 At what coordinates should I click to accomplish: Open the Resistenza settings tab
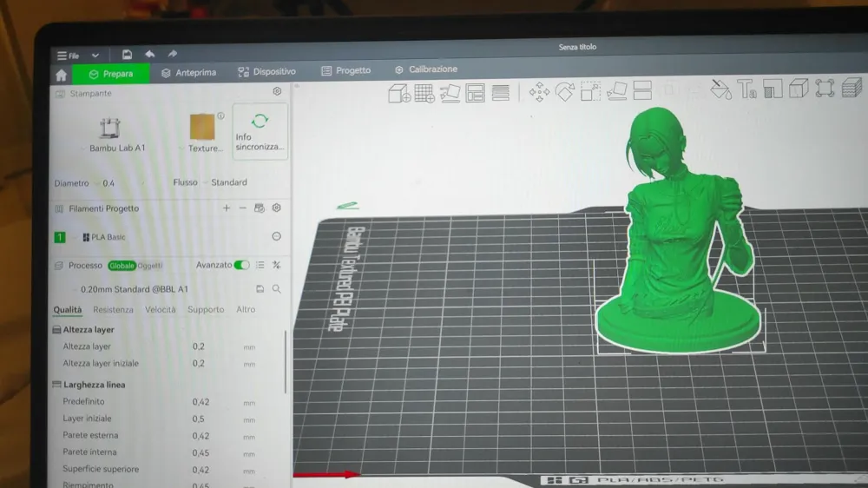tap(113, 310)
